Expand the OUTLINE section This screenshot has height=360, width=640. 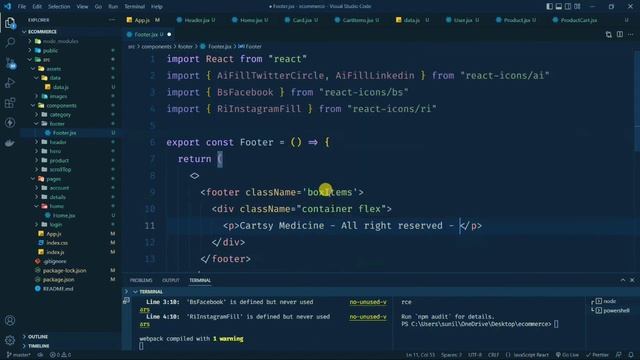38,337
